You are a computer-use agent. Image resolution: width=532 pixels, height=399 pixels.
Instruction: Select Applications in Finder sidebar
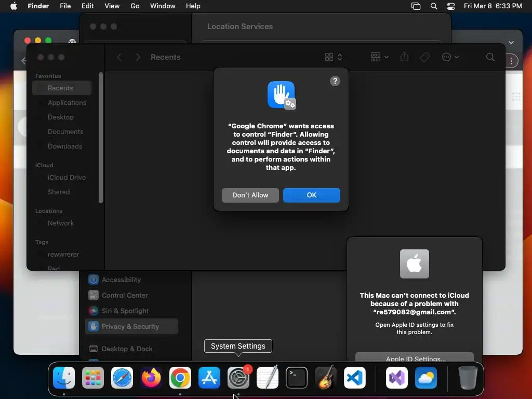pos(62,102)
